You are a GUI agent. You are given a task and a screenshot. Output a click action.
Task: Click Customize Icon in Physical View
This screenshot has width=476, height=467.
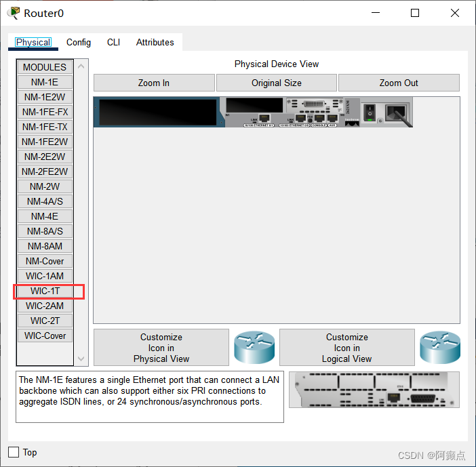[161, 348]
